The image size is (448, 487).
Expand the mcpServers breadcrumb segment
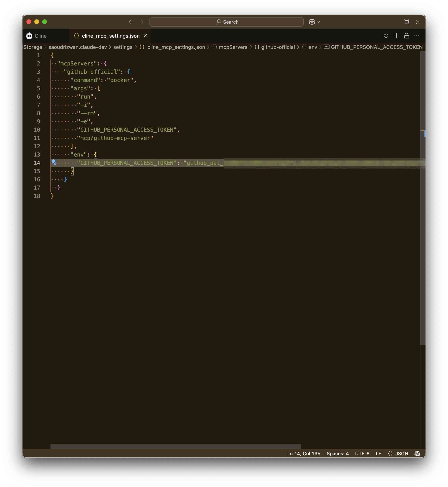tap(233, 47)
